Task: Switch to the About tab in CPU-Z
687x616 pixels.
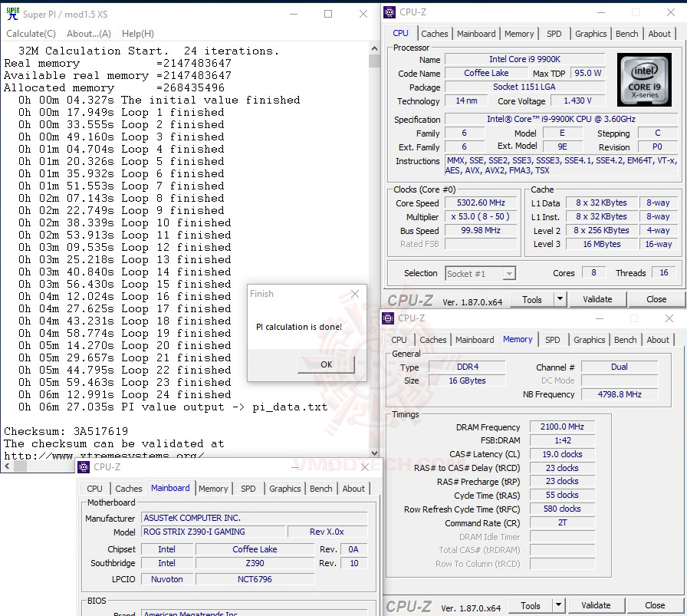Action: pyautogui.click(x=659, y=34)
